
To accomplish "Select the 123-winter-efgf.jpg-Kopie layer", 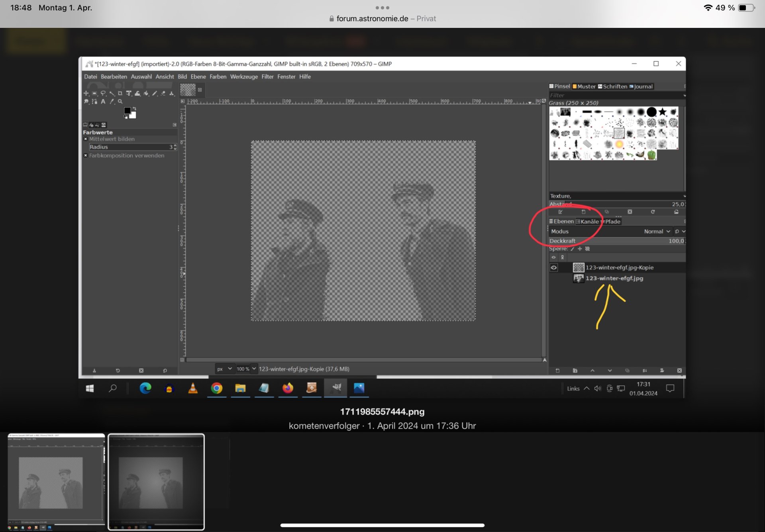I will [x=617, y=267].
